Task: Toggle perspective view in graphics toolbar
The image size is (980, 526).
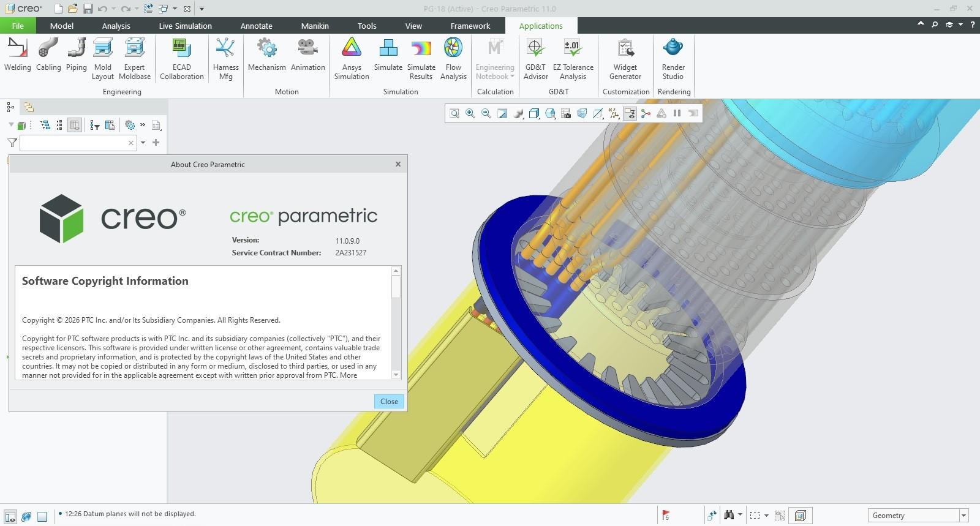Action: click(582, 113)
